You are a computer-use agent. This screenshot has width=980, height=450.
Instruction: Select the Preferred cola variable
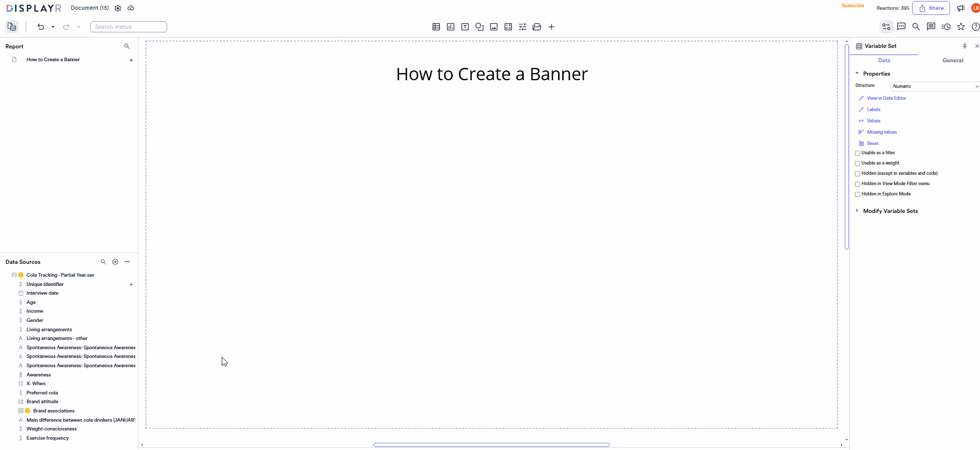(42, 393)
